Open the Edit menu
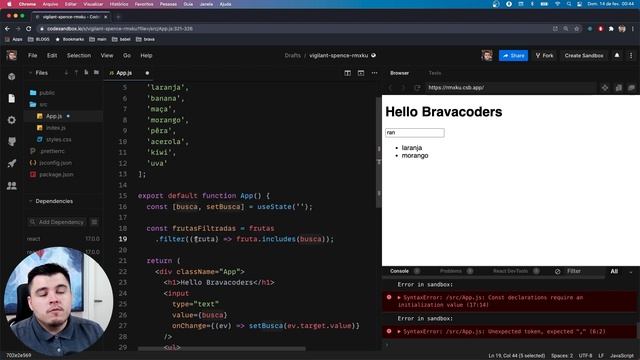 pyautogui.click(x=52, y=56)
